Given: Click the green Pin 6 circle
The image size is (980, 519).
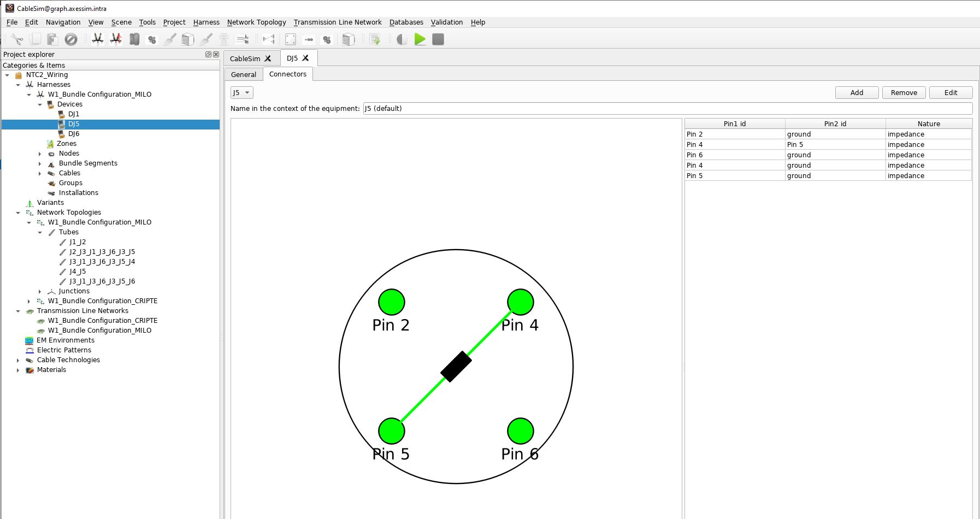Looking at the screenshot, I should coord(520,431).
